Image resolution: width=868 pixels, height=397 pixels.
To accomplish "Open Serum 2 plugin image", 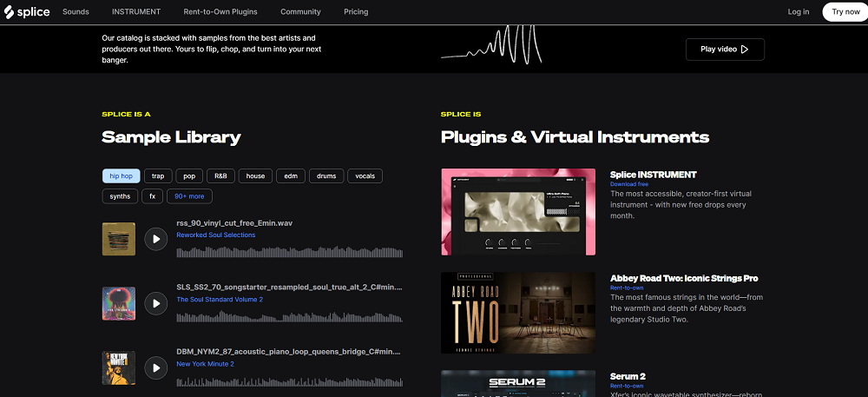I will coord(518,383).
